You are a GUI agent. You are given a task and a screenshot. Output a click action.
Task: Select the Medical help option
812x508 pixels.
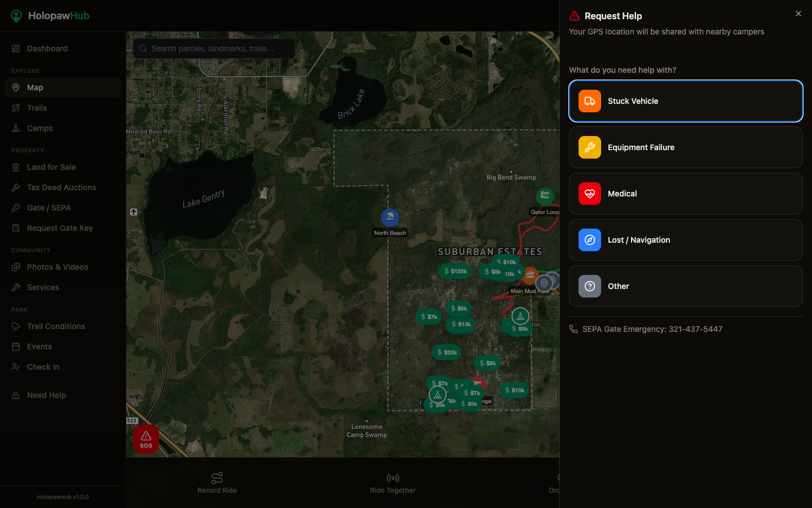click(x=686, y=194)
